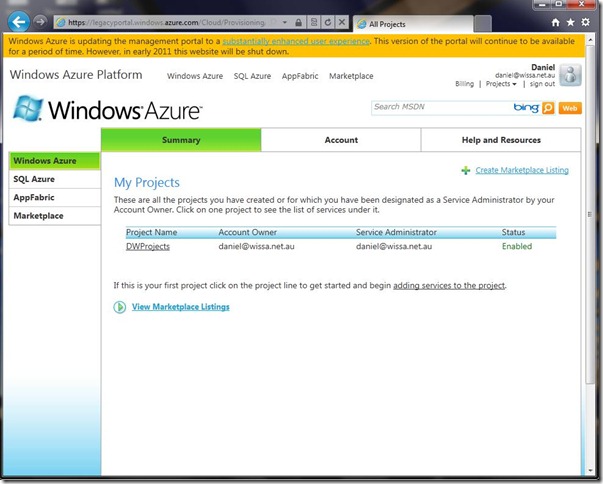This screenshot has height=484, width=603.
Task: Go back with the browser back arrow
Action: pyautogui.click(x=18, y=22)
